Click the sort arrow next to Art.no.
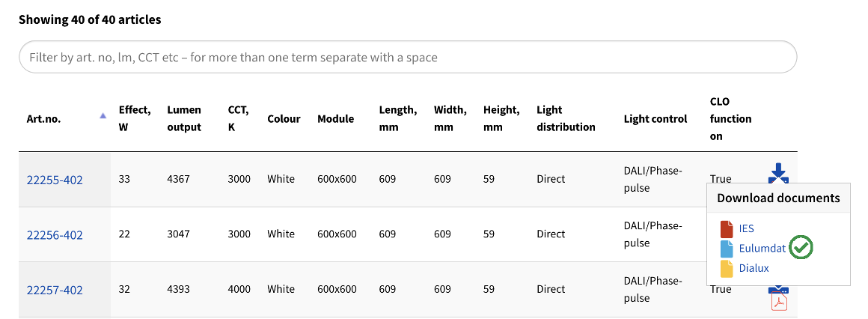This screenshot has width=868, height=319. tap(103, 115)
